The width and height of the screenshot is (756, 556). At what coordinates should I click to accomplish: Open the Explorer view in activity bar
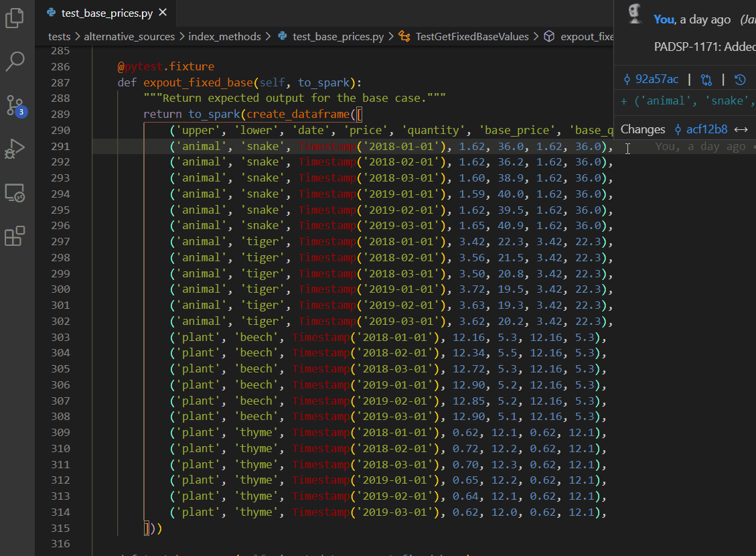pos(15,18)
